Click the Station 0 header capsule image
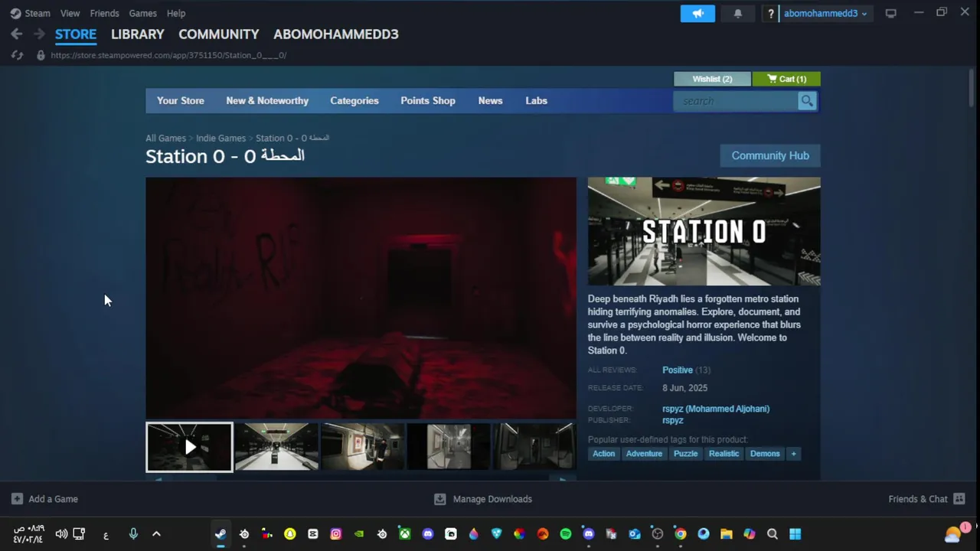980x551 pixels. 704,231
